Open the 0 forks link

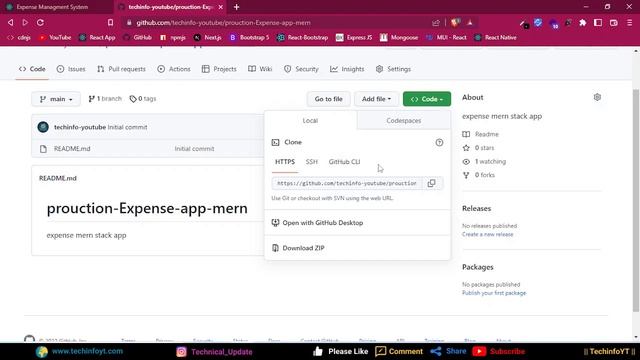(x=479, y=175)
